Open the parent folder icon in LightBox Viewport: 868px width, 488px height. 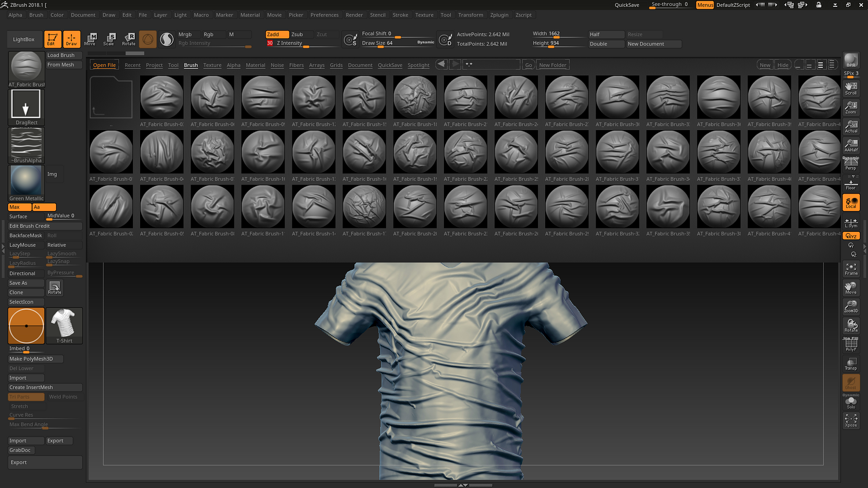pos(111,97)
